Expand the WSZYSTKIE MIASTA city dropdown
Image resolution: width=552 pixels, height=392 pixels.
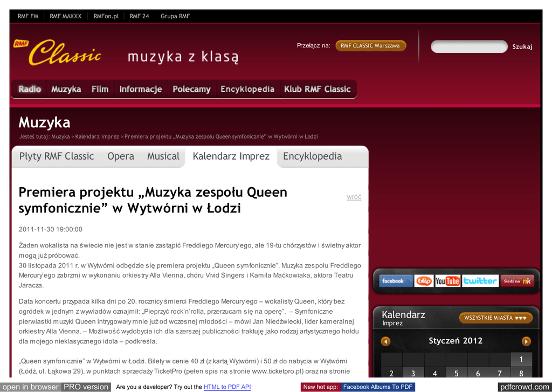click(x=495, y=318)
